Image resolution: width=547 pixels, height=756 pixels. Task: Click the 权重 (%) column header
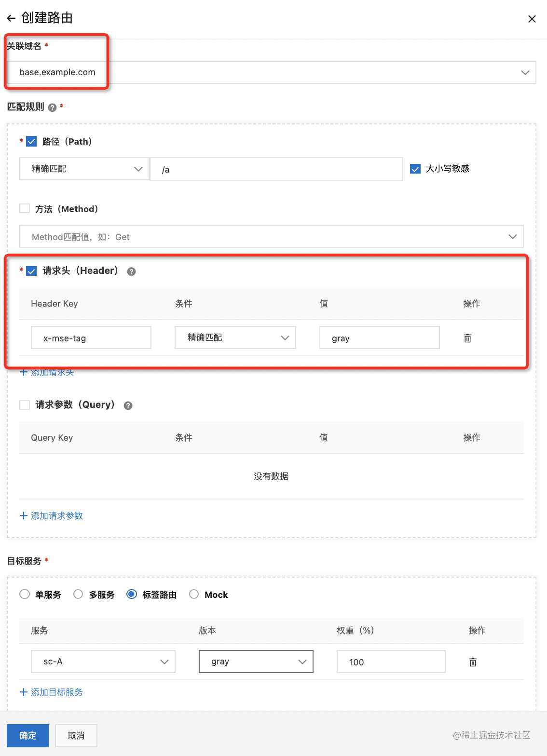click(x=356, y=631)
